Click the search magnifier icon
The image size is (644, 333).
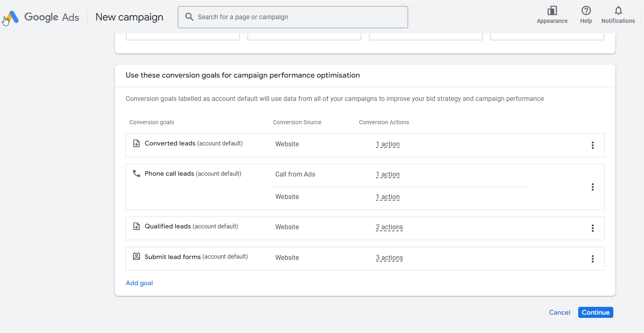pos(189,17)
